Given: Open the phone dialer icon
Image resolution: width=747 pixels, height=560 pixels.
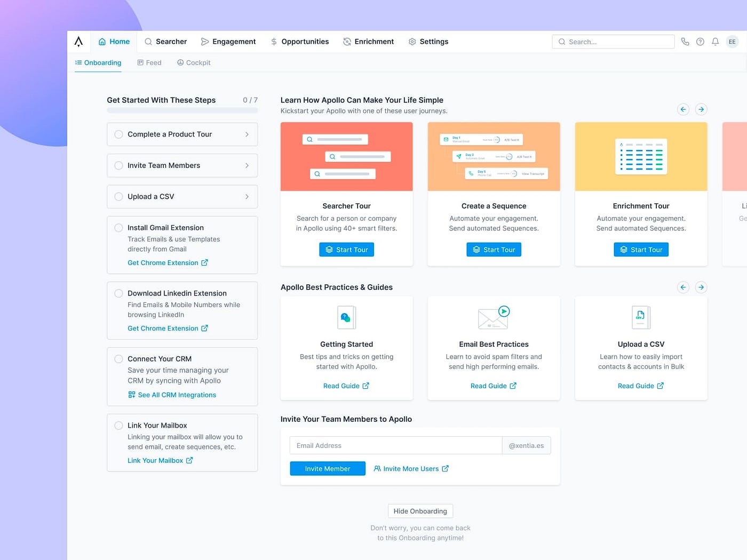Looking at the screenshot, I should (x=685, y=42).
